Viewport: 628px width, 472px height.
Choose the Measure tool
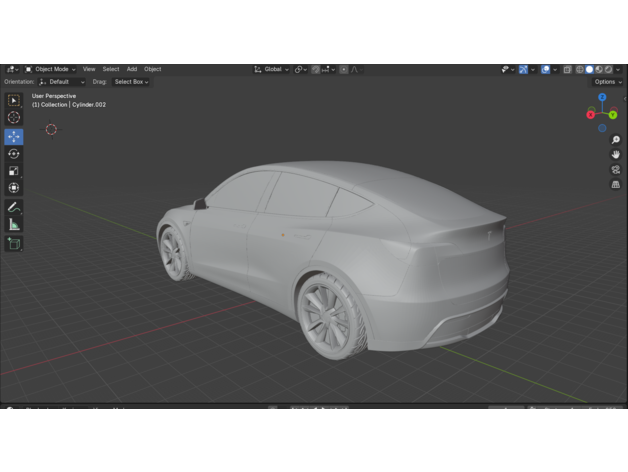click(x=14, y=224)
